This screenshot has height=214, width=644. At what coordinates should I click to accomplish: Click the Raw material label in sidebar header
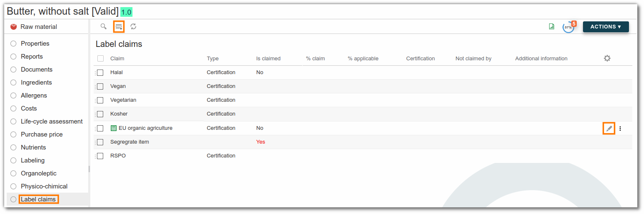(39, 27)
